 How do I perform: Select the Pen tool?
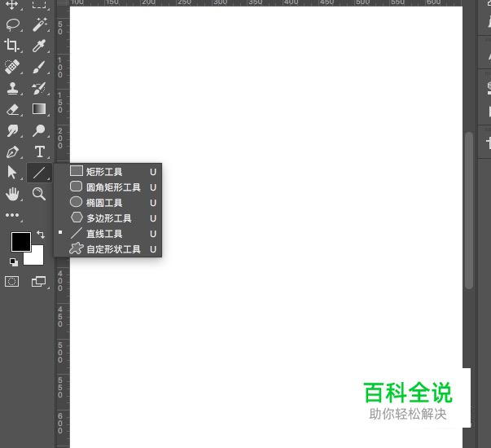tap(12, 152)
